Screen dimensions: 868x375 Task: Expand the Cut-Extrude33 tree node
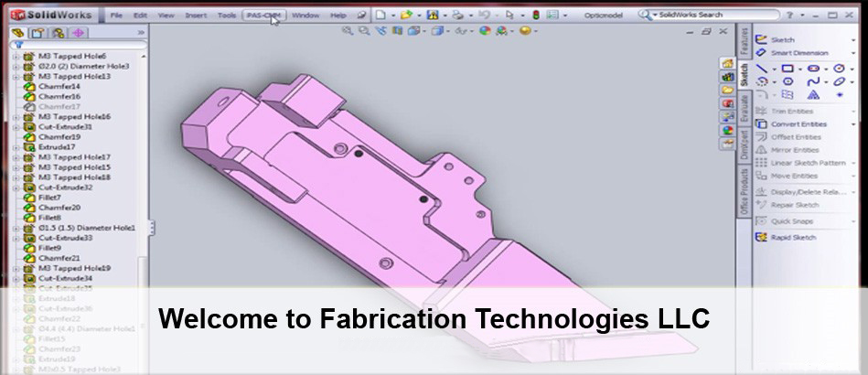tap(16, 238)
